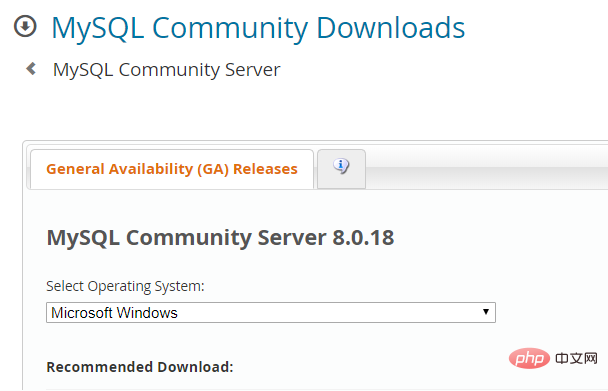
Task: Select the General Availability (GA) Releases tab
Action: click(172, 169)
